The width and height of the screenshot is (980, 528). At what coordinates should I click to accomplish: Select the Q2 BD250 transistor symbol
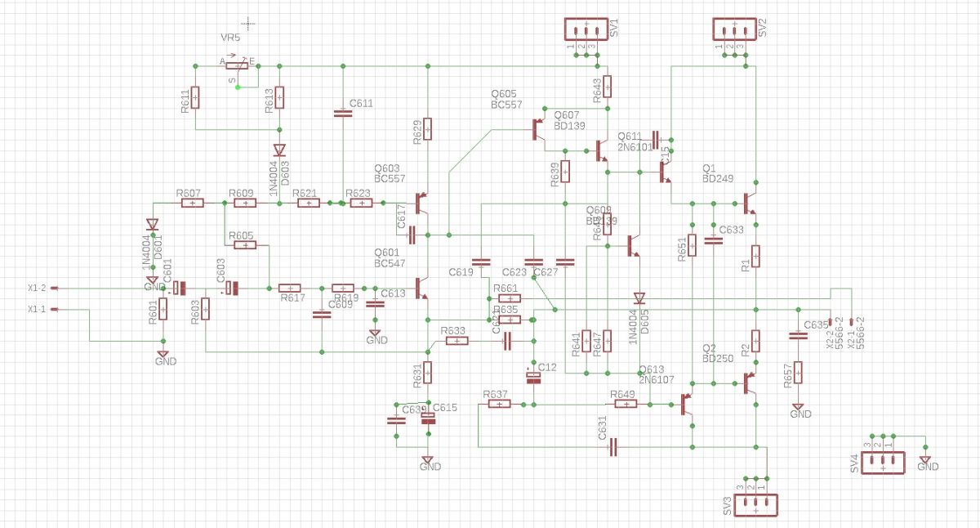749,383
